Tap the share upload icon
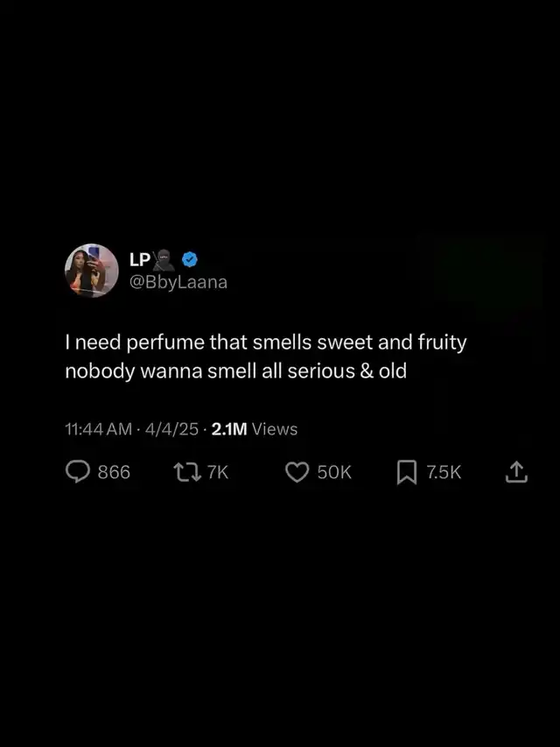 click(516, 472)
